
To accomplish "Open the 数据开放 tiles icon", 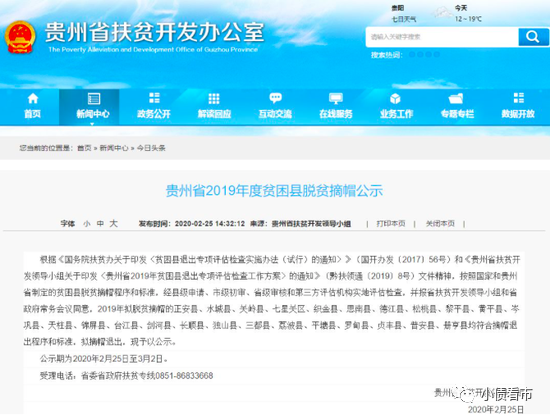I will pyautogui.click(x=518, y=98).
